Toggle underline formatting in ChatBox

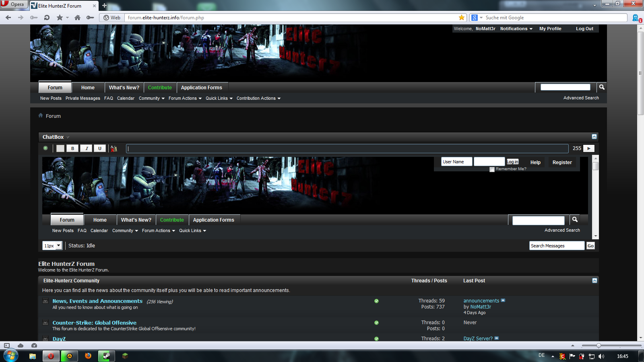click(100, 148)
